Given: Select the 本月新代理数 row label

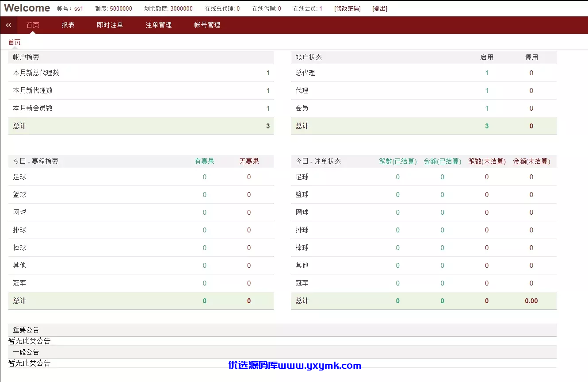Looking at the screenshot, I should point(33,91).
